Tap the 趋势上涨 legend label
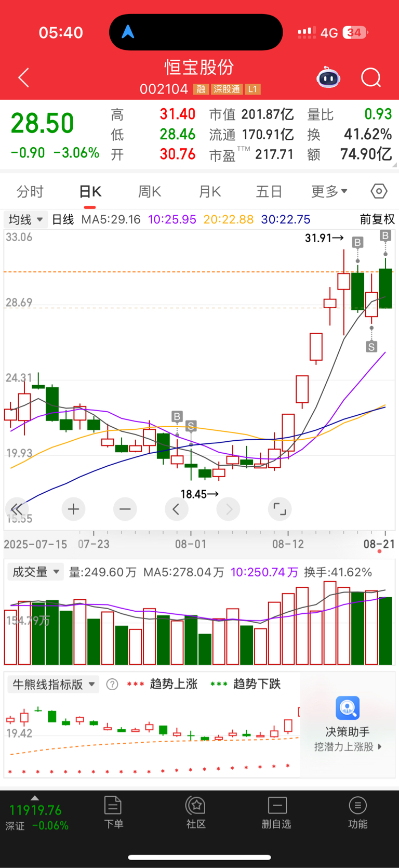The height and width of the screenshot is (868, 399). pos(174,684)
